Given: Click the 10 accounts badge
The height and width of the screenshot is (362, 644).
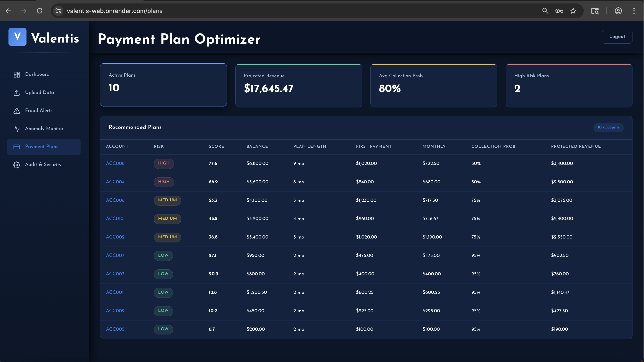Looking at the screenshot, I should [x=608, y=127].
